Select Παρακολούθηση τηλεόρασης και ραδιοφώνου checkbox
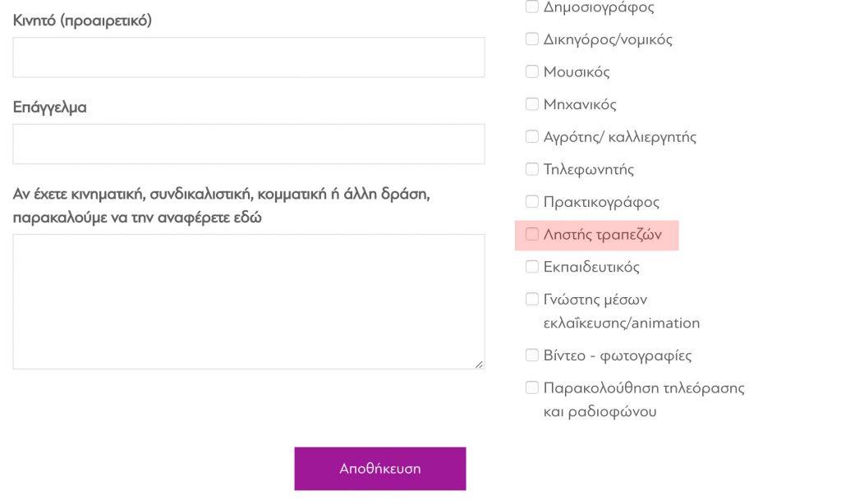The image size is (841, 504). pos(531,387)
